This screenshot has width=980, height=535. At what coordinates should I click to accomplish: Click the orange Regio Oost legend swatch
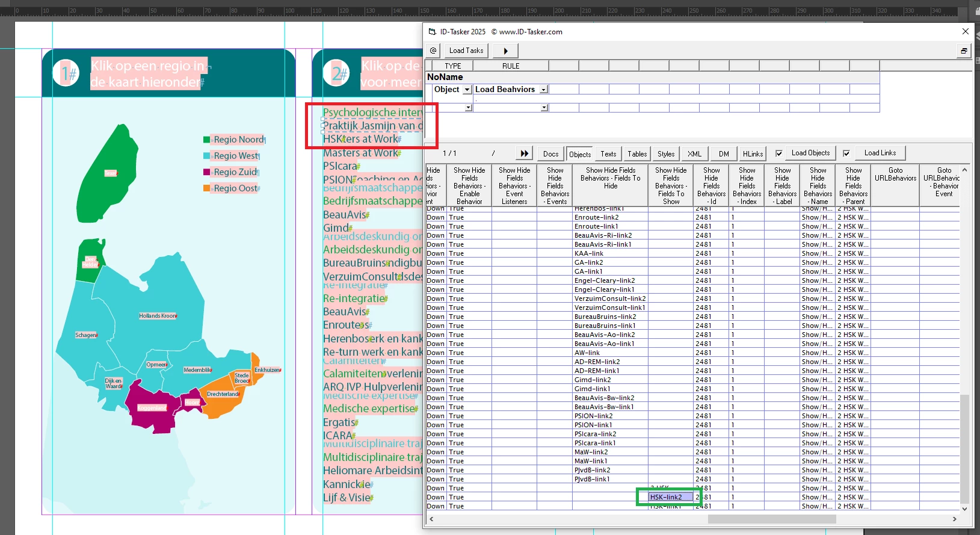coord(206,188)
